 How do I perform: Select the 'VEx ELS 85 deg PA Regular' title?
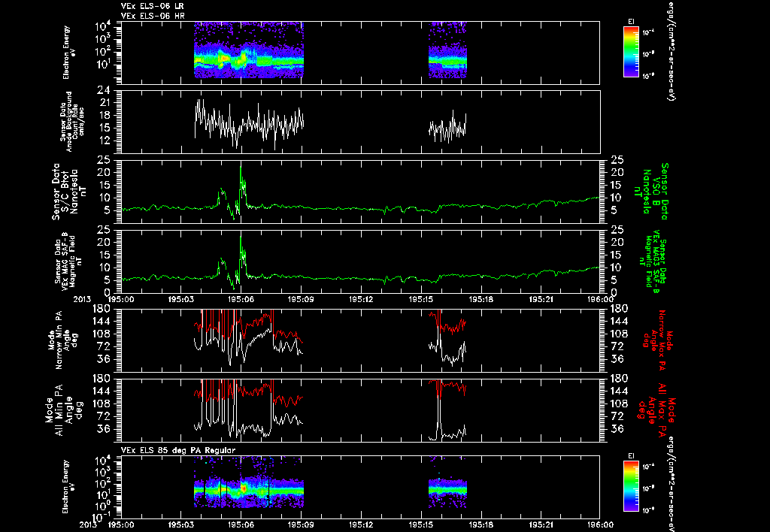click(178, 450)
